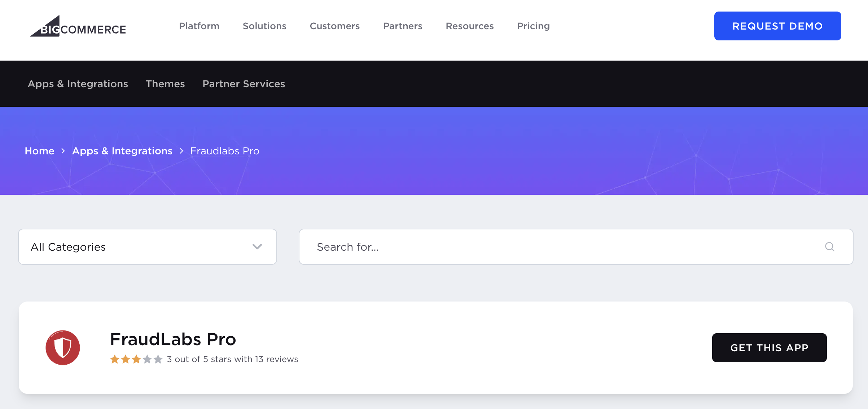Click the breadcrumb home icon link

pos(39,150)
